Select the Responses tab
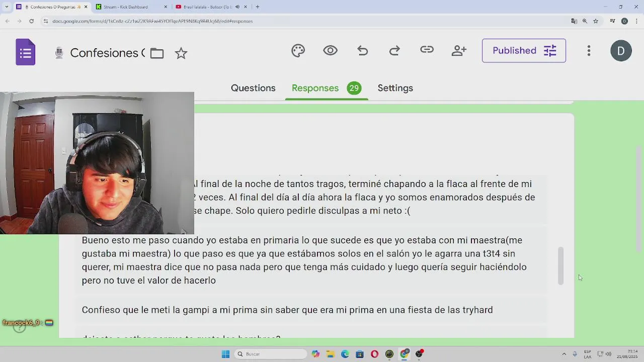Viewport: 644px width, 362px height. 326,88
